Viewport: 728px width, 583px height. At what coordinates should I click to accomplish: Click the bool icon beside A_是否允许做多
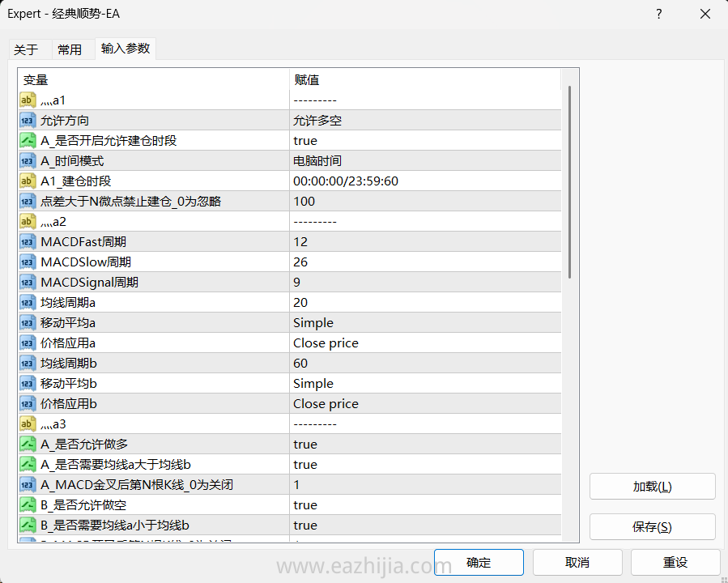point(28,445)
